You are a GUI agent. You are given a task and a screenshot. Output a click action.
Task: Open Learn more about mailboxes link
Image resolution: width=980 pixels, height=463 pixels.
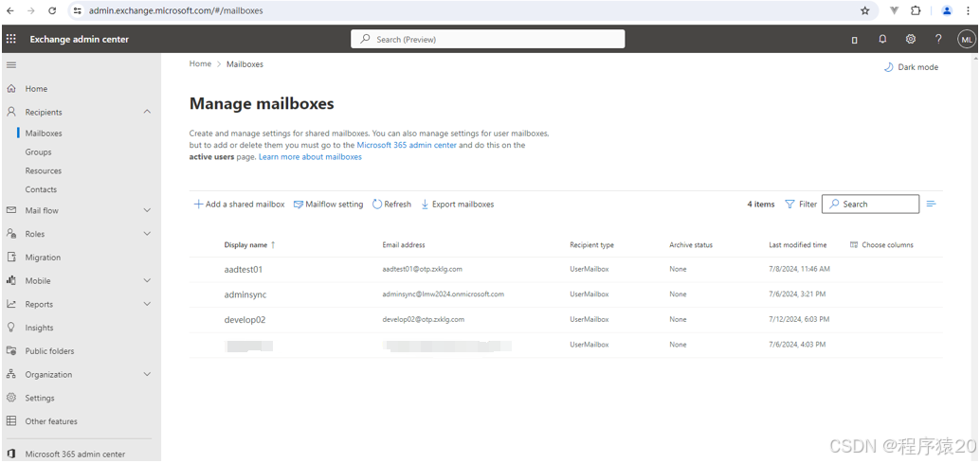310,156
